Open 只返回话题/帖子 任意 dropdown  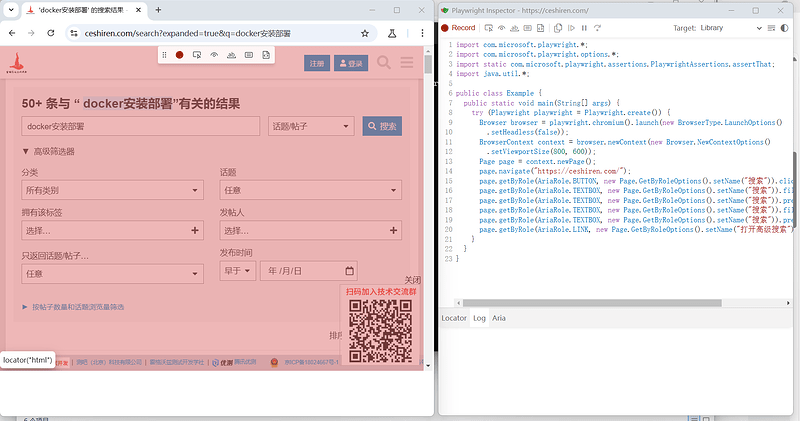112,274
